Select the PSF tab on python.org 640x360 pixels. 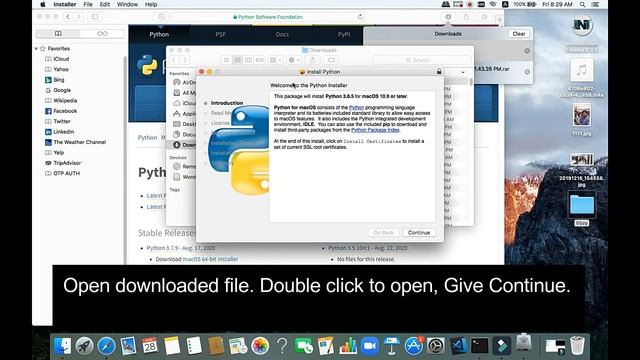(220, 35)
